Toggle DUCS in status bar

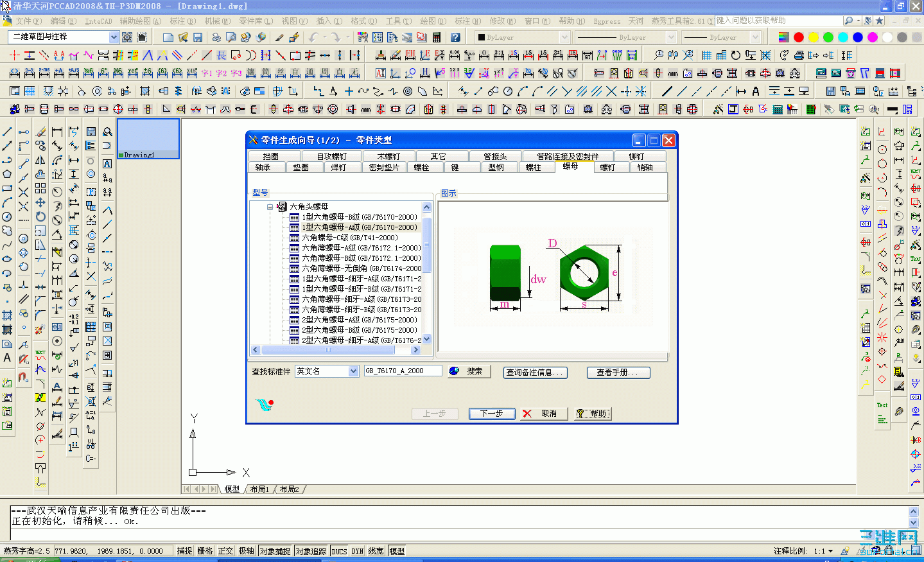(339, 551)
